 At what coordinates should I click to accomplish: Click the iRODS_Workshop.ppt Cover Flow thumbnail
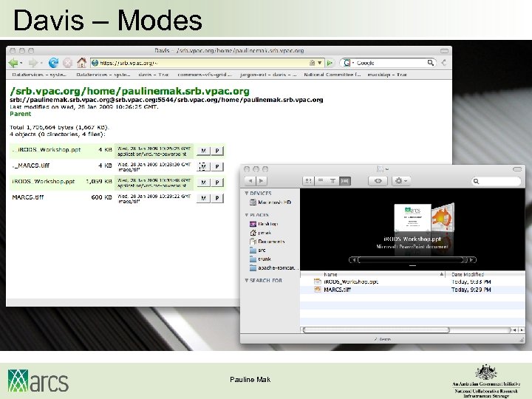(x=412, y=218)
